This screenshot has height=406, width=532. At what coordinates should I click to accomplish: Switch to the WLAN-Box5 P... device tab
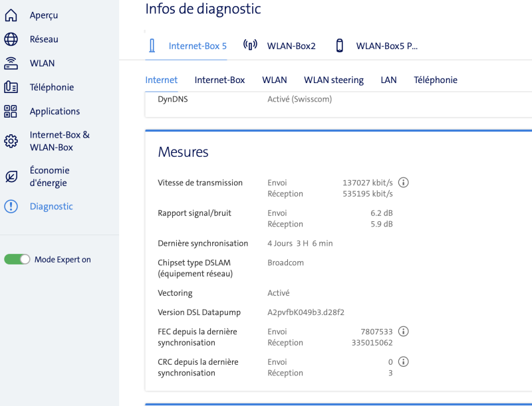(376, 46)
